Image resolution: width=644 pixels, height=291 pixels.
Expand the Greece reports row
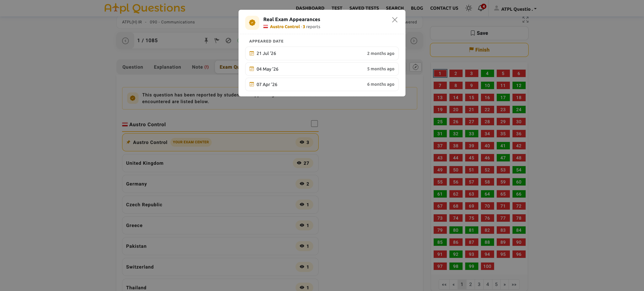tap(220, 225)
